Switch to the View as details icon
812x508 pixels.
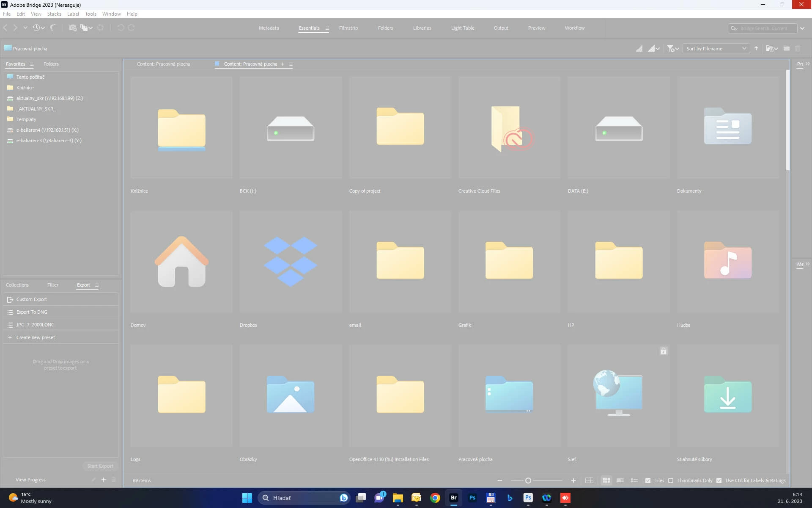(620, 480)
